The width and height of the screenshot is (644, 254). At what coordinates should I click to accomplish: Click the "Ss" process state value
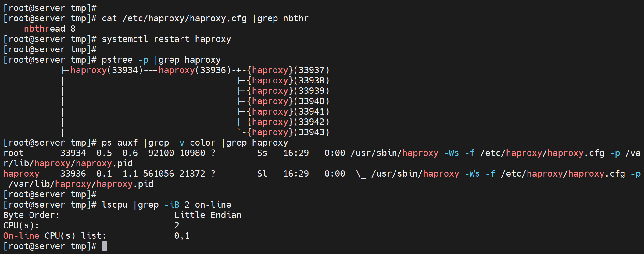[262, 153]
